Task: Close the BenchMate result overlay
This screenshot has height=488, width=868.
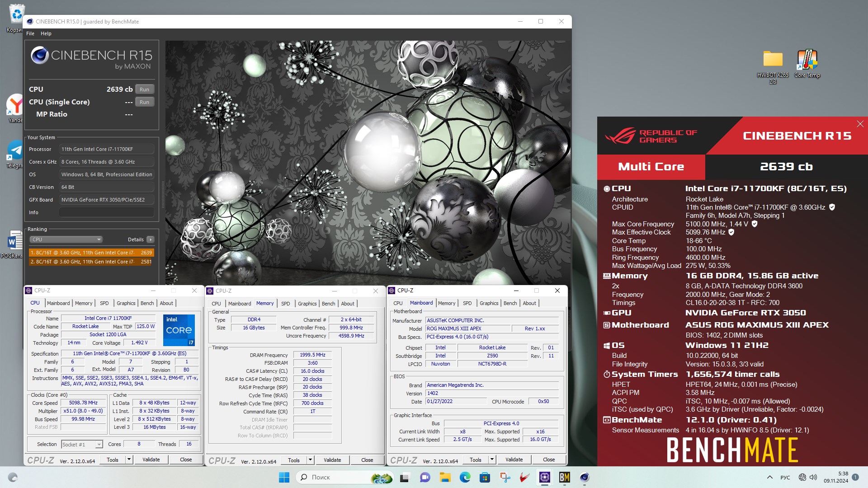Action: 860,124
